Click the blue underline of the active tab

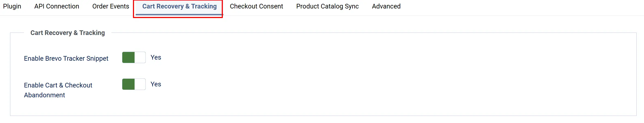[x=179, y=14]
